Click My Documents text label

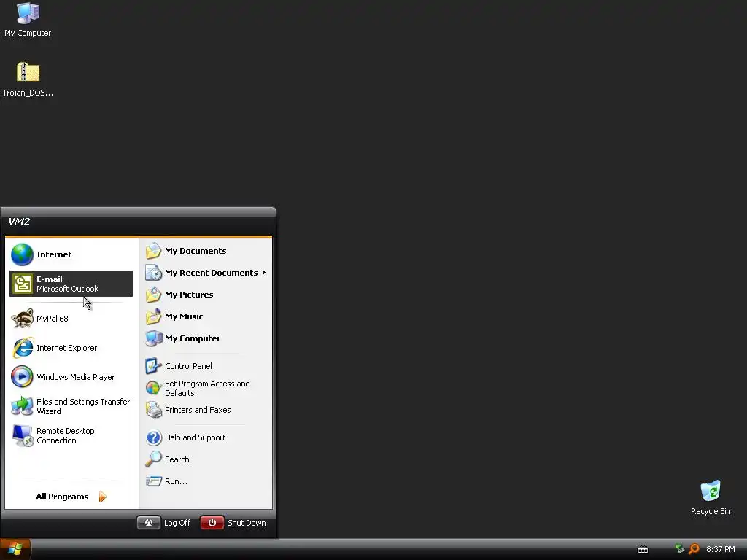pos(196,251)
